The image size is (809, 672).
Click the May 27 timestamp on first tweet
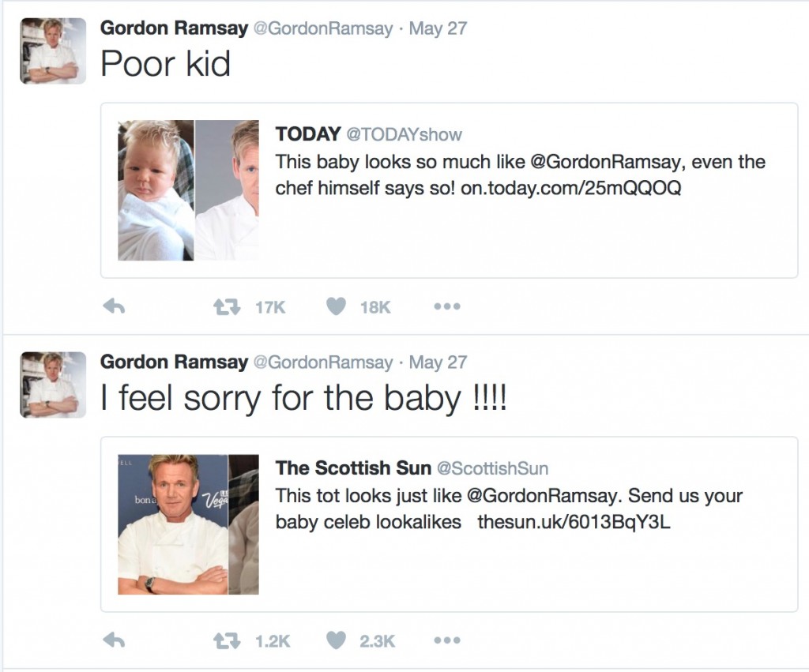click(438, 28)
